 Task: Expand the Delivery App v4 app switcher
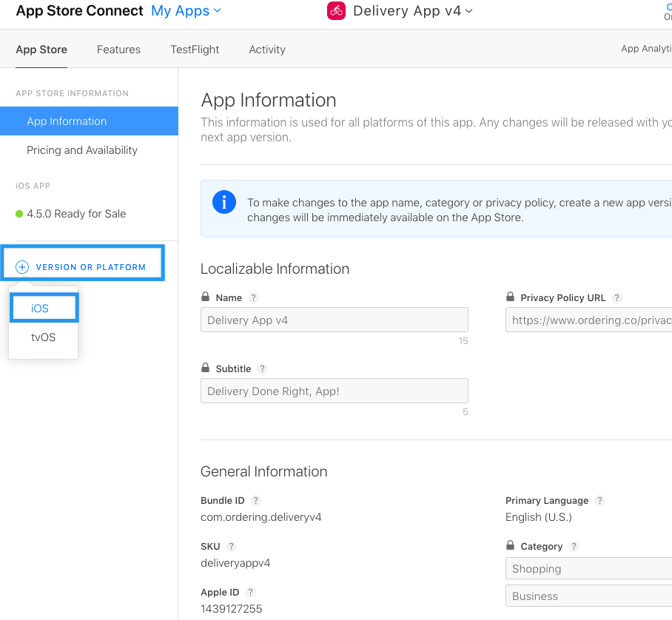(x=413, y=11)
